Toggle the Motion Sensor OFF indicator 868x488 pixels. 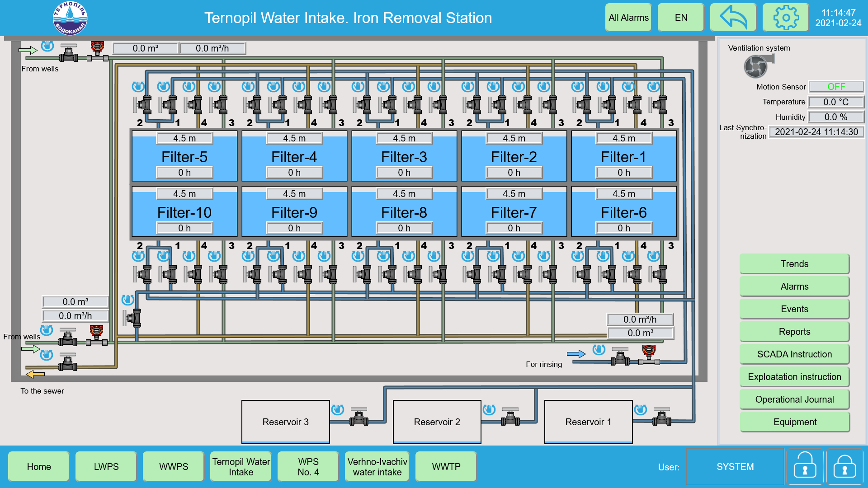(836, 87)
